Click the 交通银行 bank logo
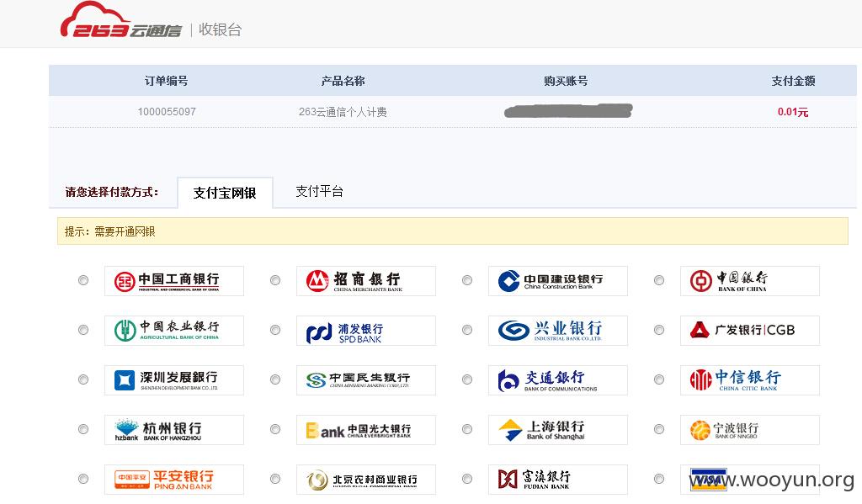 click(558, 379)
